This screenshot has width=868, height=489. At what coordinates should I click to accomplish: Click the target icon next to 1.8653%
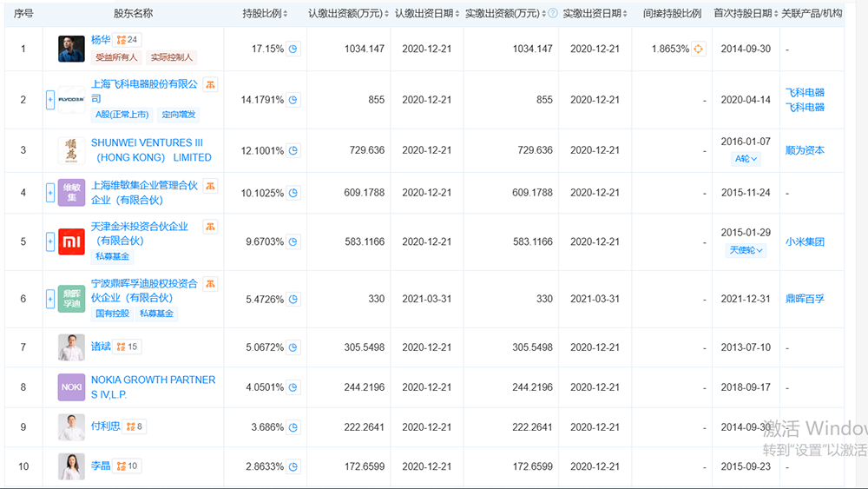[699, 49]
